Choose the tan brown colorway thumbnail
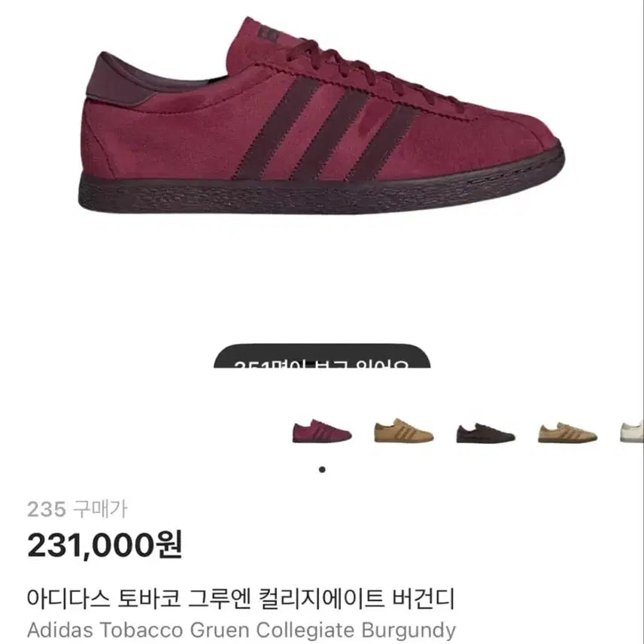The width and height of the screenshot is (644, 644). [404, 431]
